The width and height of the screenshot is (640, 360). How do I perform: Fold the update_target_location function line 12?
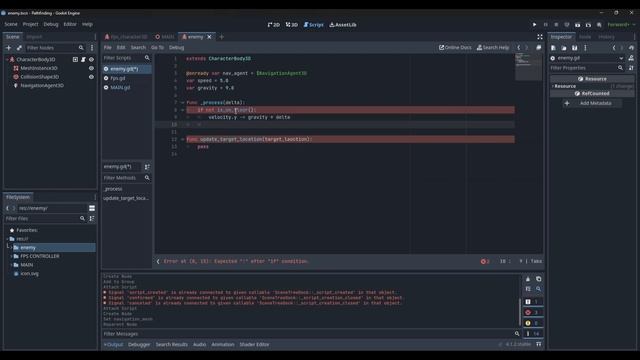click(x=182, y=139)
